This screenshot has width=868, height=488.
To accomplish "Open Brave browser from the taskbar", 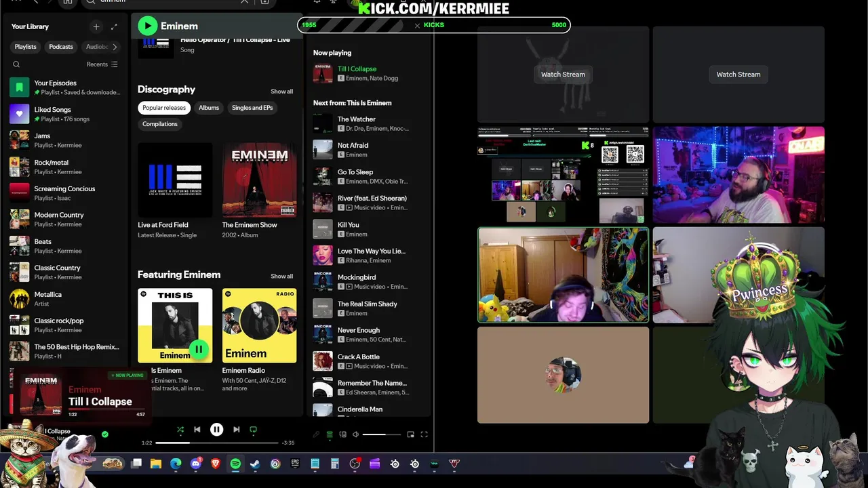I will point(216,464).
